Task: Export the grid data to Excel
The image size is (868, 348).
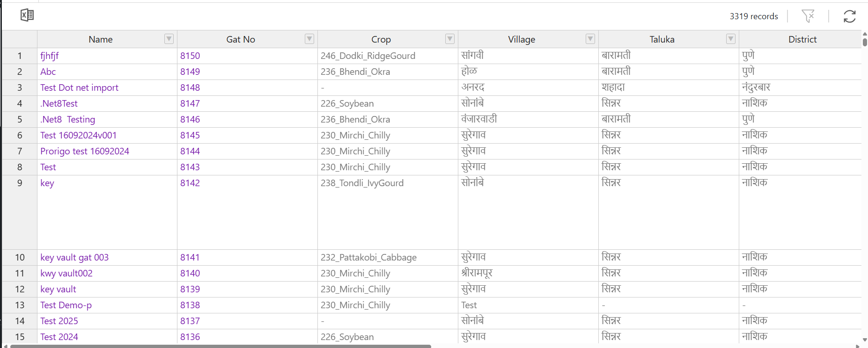Action: 27,15
